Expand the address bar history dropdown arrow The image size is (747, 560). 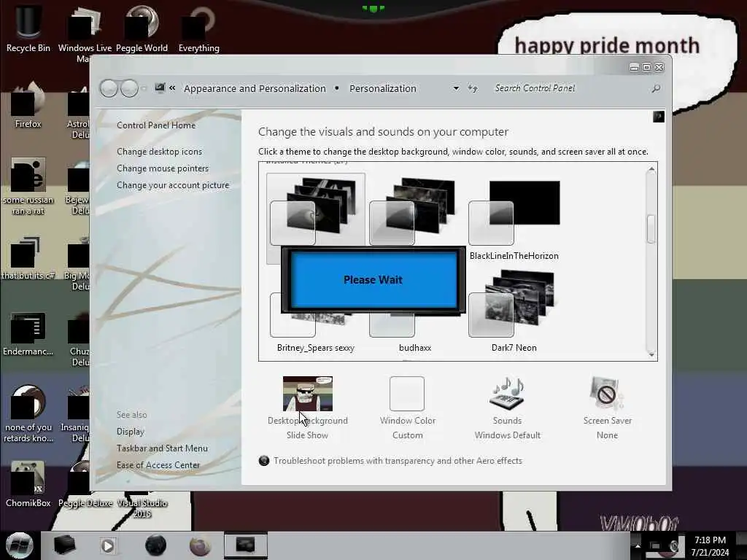pos(457,88)
